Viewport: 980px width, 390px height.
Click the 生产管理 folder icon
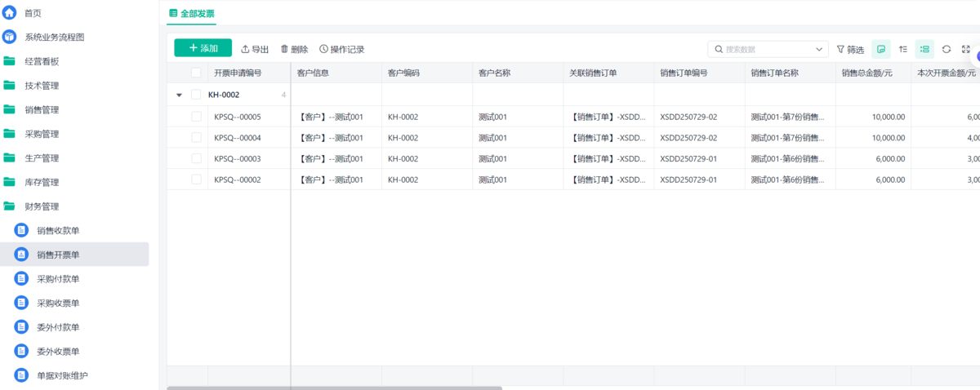(10, 157)
